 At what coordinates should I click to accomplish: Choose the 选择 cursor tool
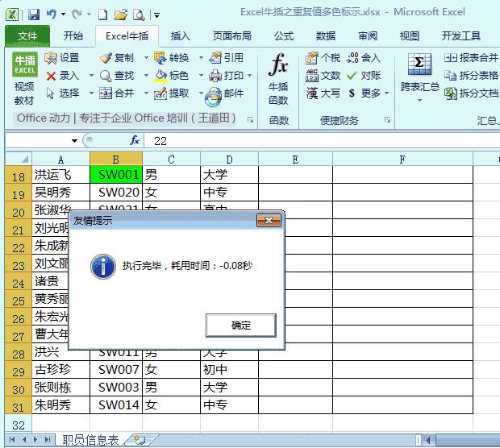tap(62, 93)
